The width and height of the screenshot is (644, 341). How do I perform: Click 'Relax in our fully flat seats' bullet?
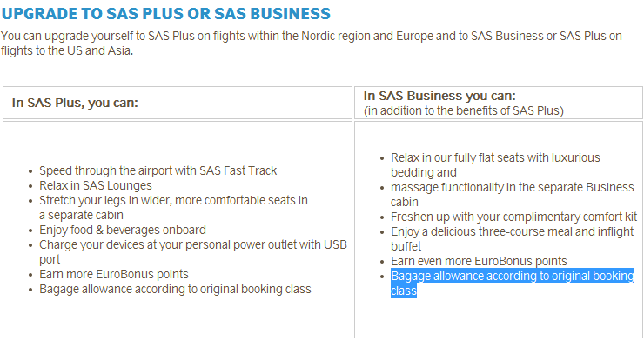(495, 165)
